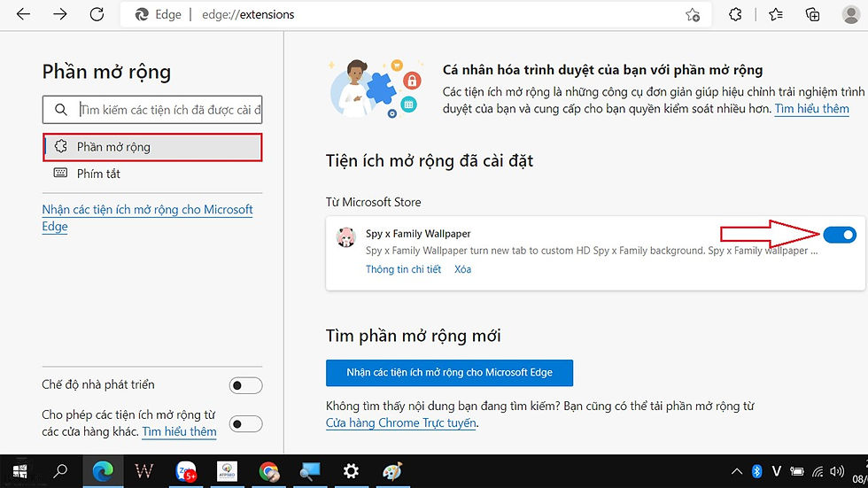Click the Bluetooth tray icon

(756, 471)
